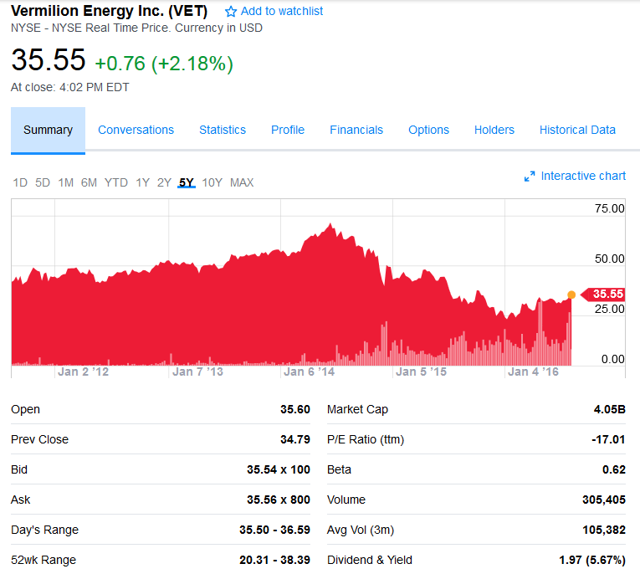This screenshot has width=640, height=574.
Task: Click the orange current-price dot on chart
Action: (571, 295)
